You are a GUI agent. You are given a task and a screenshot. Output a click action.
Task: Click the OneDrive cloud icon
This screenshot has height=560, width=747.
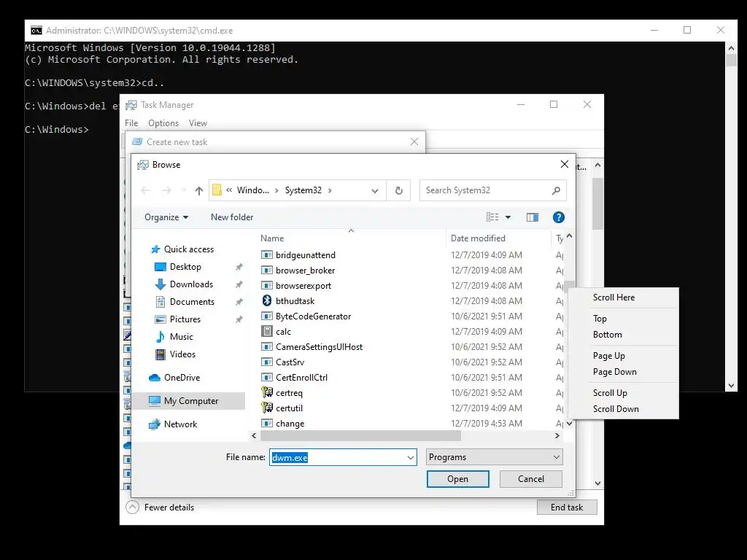(155, 378)
